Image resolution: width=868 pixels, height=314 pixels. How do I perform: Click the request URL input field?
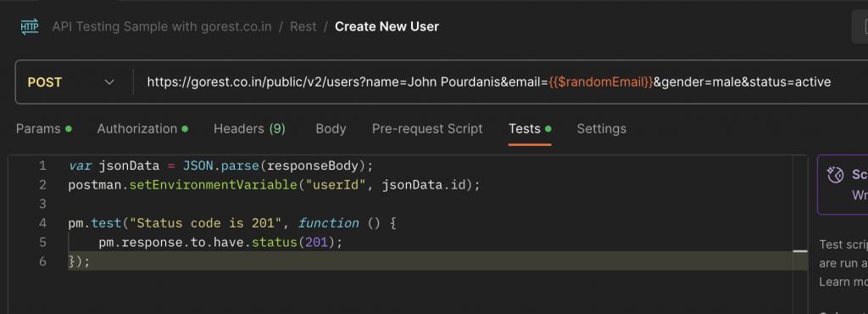tap(498, 82)
